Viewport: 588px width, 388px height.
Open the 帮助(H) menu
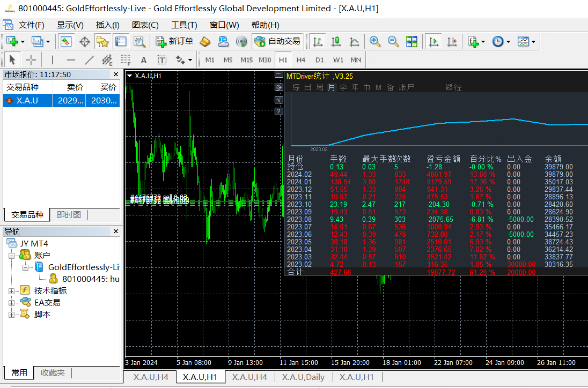(266, 25)
